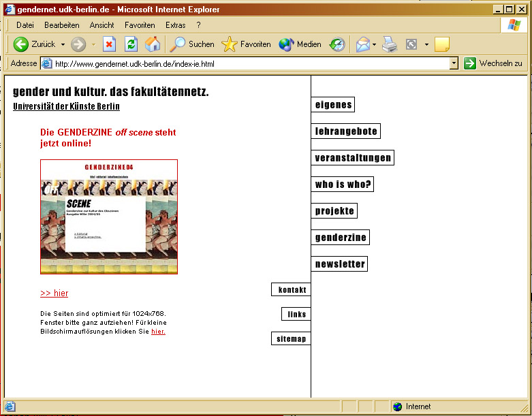
Task: Open the veranstaltungen section
Action: [x=353, y=158]
